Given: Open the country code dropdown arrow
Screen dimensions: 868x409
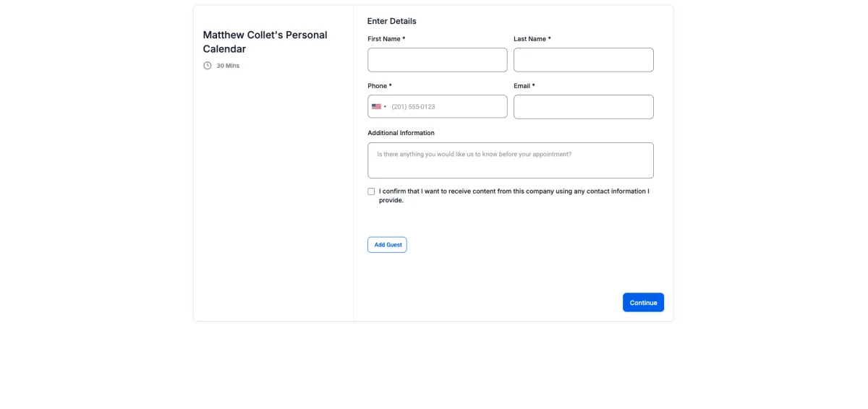Looking at the screenshot, I should [x=385, y=107].
